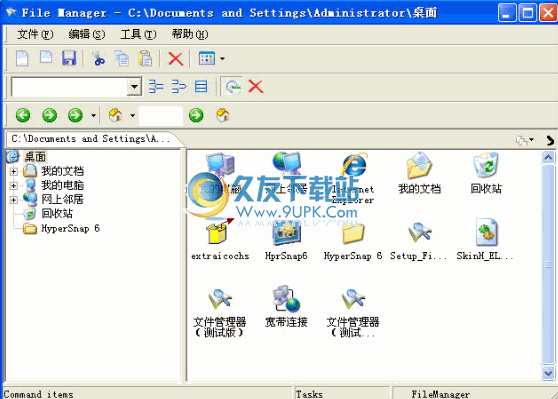Image resolution: width=558 pixels, height=399 pixels.
Task: Click the Paste clipboard icon
Action: (145, 58)
